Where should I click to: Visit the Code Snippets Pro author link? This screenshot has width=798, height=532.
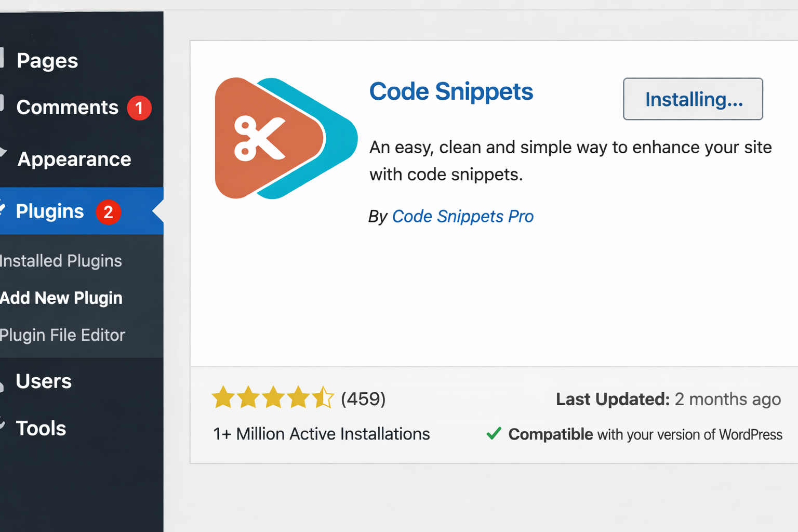coord(462,216)
